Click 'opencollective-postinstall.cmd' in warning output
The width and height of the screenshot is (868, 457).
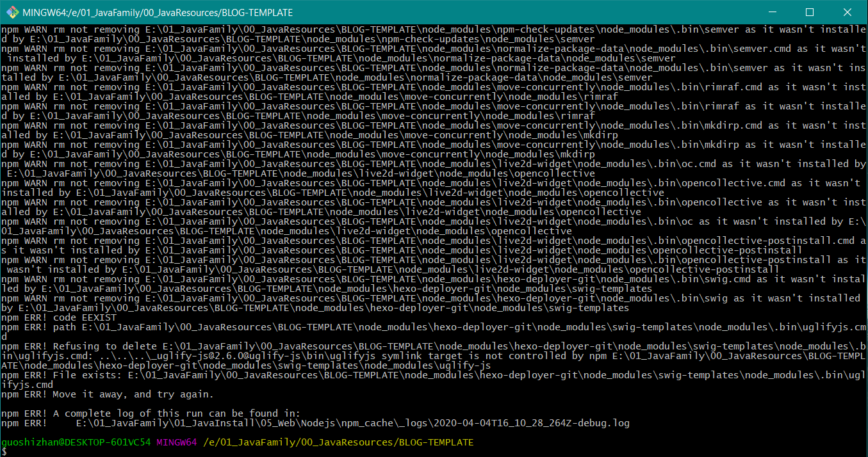point(768,241)
